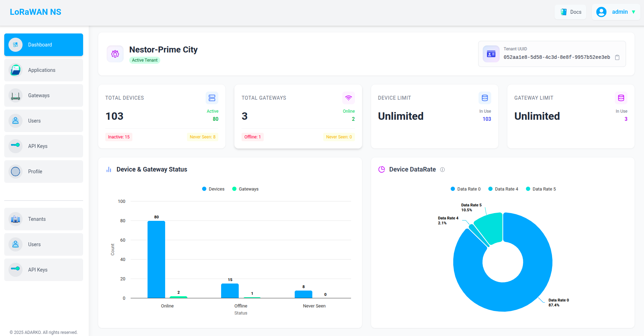Toggle Gateways series in chart legend
Screen dimensions: 644x336
(x=245, y=189)
